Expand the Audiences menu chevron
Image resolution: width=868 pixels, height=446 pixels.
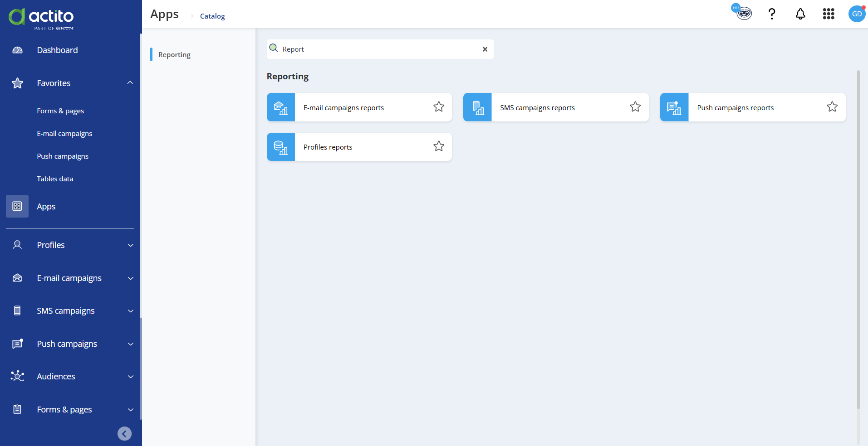[131, 377]
